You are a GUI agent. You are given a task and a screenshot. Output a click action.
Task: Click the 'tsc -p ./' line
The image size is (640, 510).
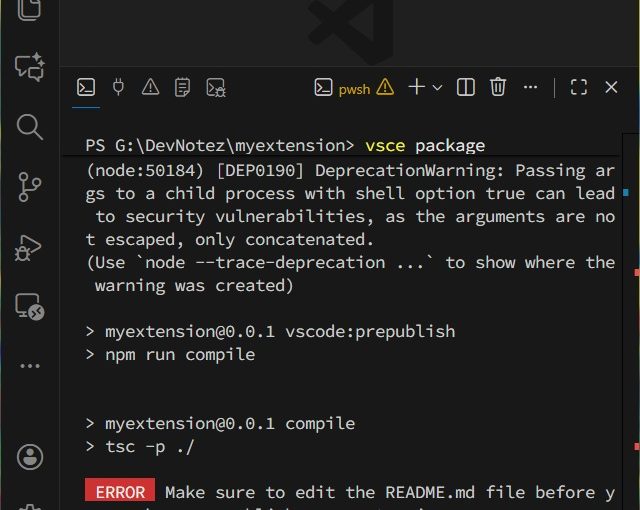coord(149,447)
